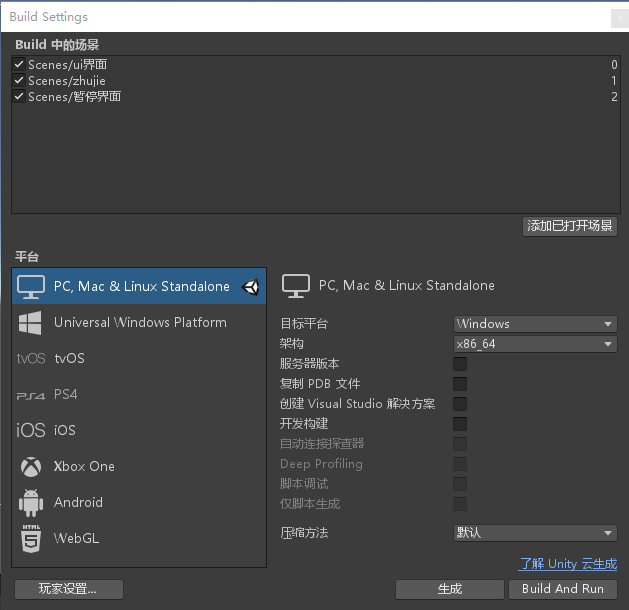
Task: Click the Universal Windows Platform logo icon
Action: pos(30,323)
